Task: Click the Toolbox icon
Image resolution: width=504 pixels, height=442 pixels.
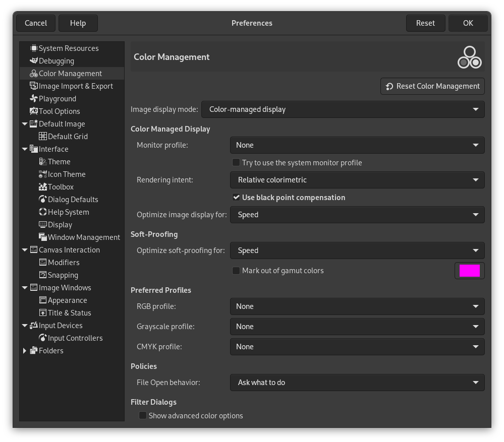Action: point(43,187)
